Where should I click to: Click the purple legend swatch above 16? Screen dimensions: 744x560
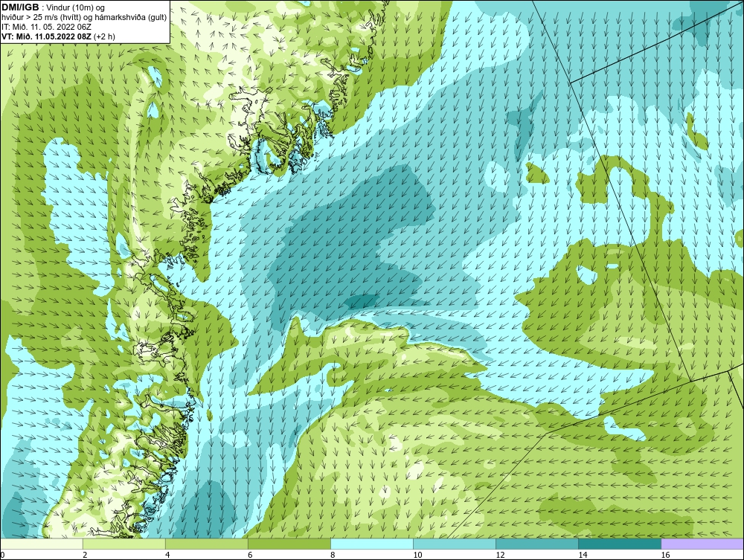click(x=702, y=544)
